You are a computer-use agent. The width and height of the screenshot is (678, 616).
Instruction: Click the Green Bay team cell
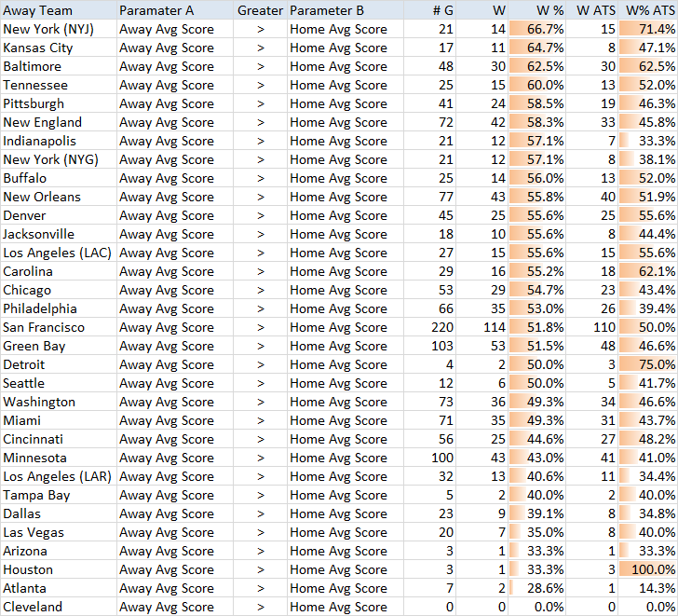click(x=59, y=345)
